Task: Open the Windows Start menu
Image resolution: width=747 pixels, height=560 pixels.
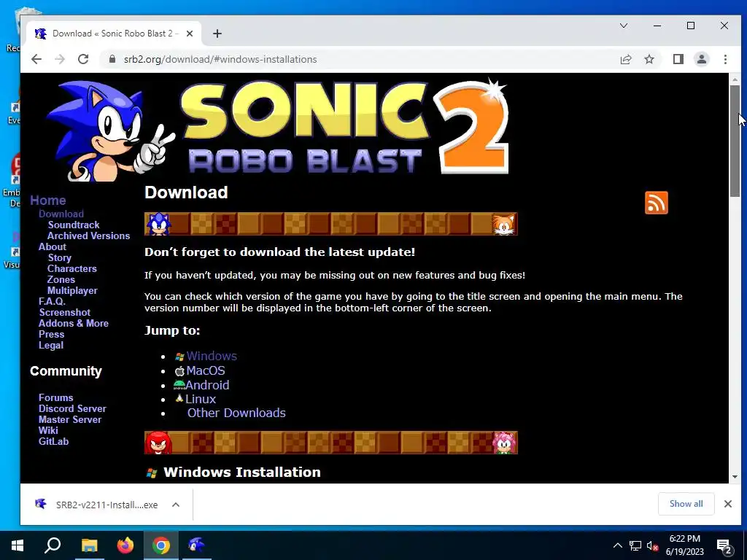Action: tap(18, 545)
